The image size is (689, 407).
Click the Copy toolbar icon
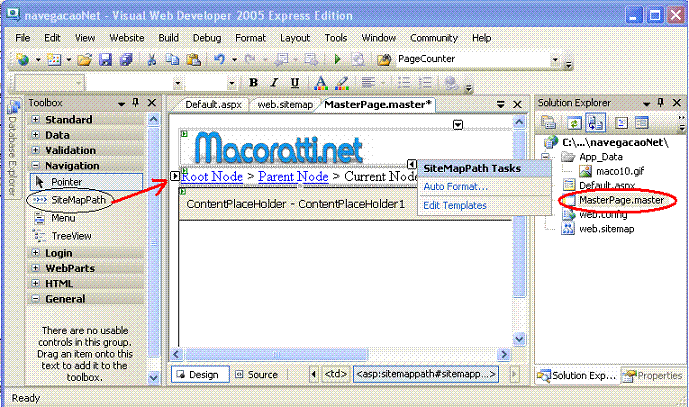(172, 59)
